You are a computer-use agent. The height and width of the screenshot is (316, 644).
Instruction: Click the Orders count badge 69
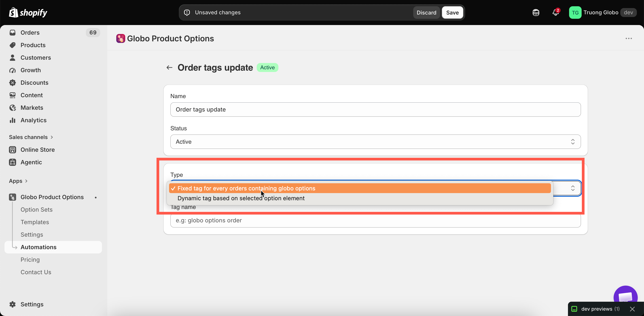click(x=93, y=32)
